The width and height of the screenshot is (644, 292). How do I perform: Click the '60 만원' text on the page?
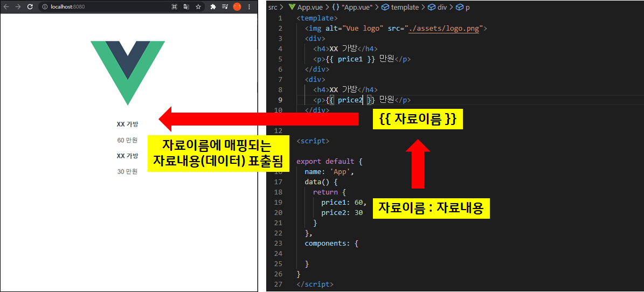click(127, 141)
